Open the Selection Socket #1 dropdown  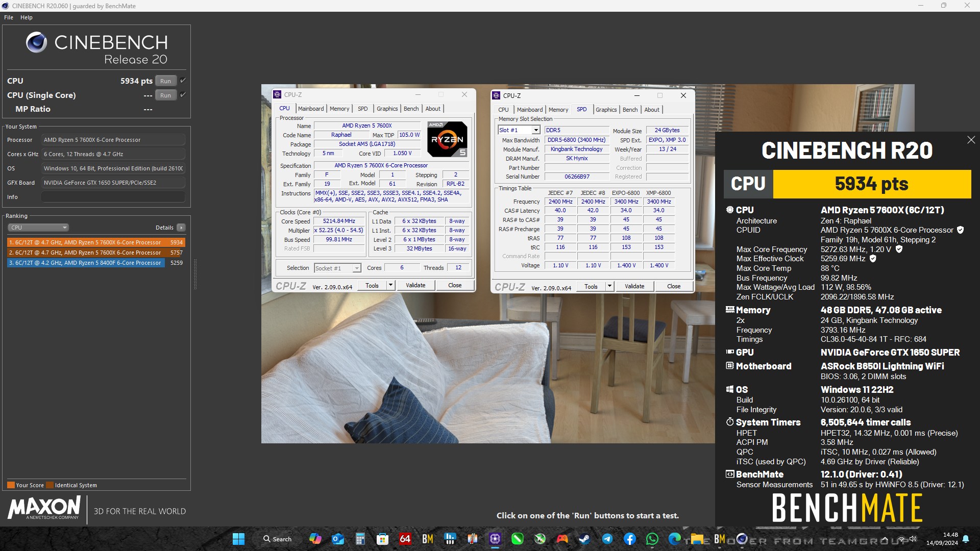point(337,268)
